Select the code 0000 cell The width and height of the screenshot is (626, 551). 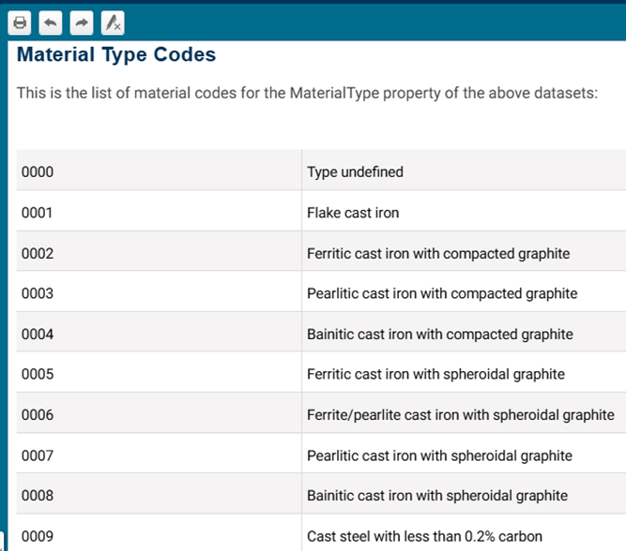coord(37,172)
